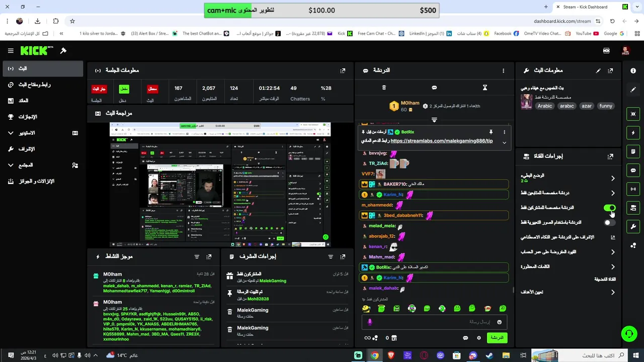The height and width of the screenshot is (362, 644).
Task: Click the trash icon in the chat toolbar
Action: 384,87
